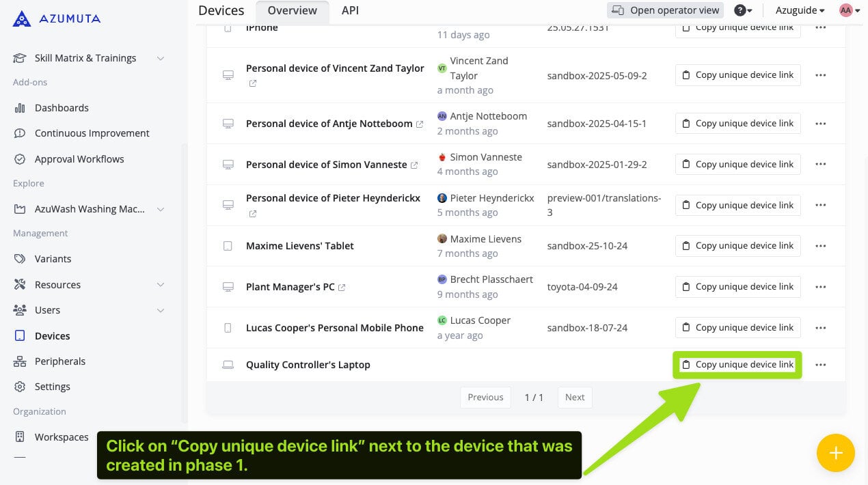Click the Azumuta logo

pyautogui.click(x=56, y=18)
